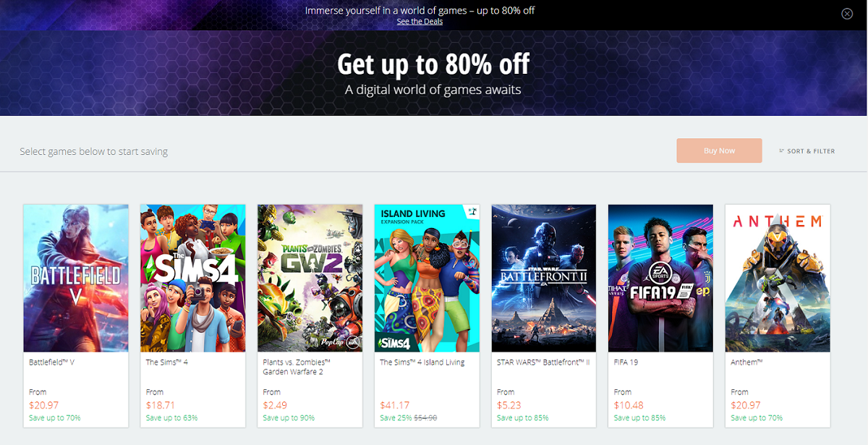Select the Battlefield V cover art
Viewport: 868px width, 445px height.
coord(76,278)
